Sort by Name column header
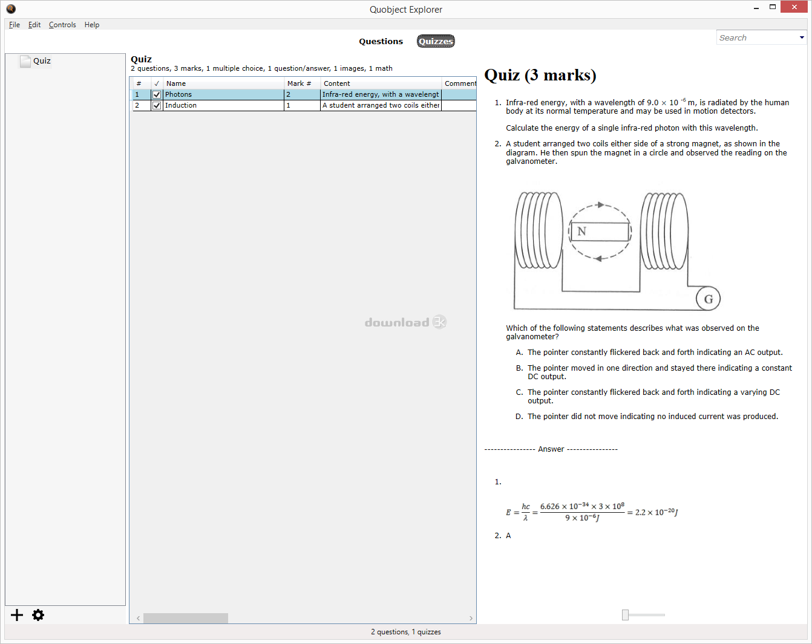This screenshot has height=644, width=812. pos(223,83)
